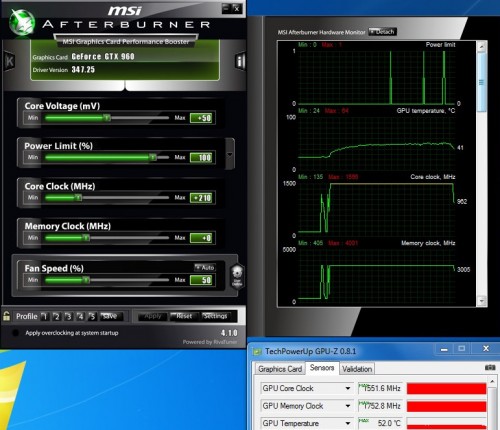Viewport: 500px width, 430px height.
Task: Click the Power Limit 100 value field
Action: (x=201, y=158)
